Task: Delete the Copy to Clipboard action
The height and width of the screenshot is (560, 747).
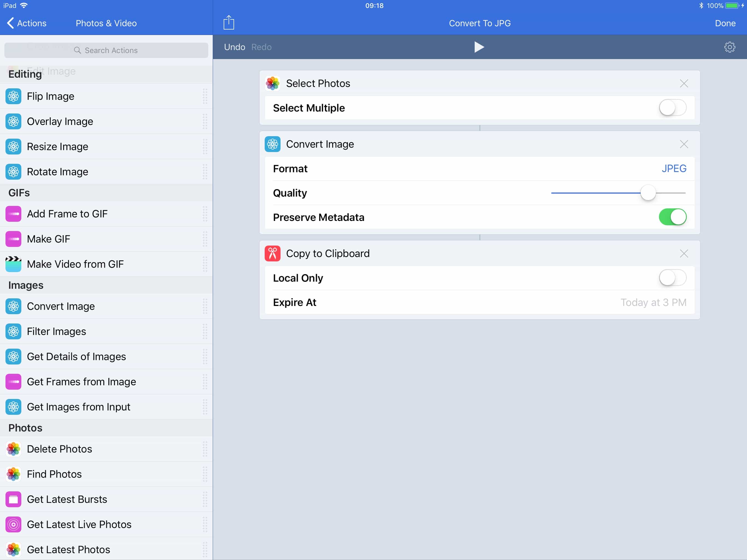Action: point(684,254)
